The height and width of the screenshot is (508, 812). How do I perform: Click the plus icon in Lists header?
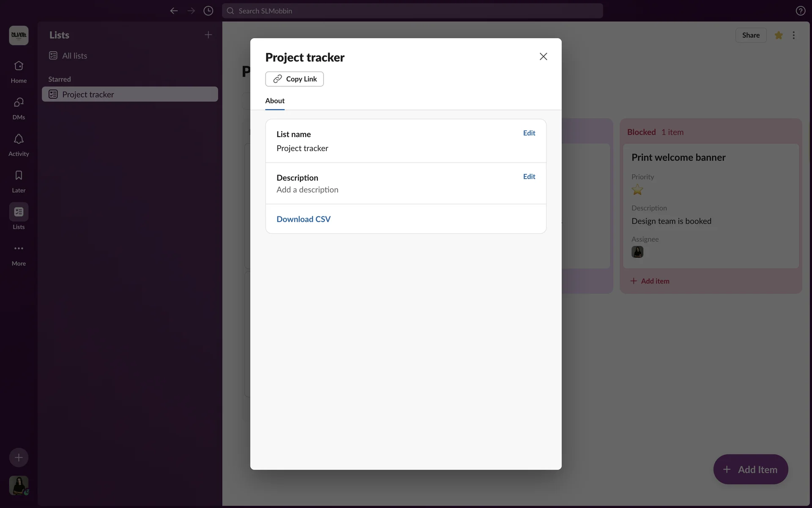pyautogui.click(x=208, y=35)
